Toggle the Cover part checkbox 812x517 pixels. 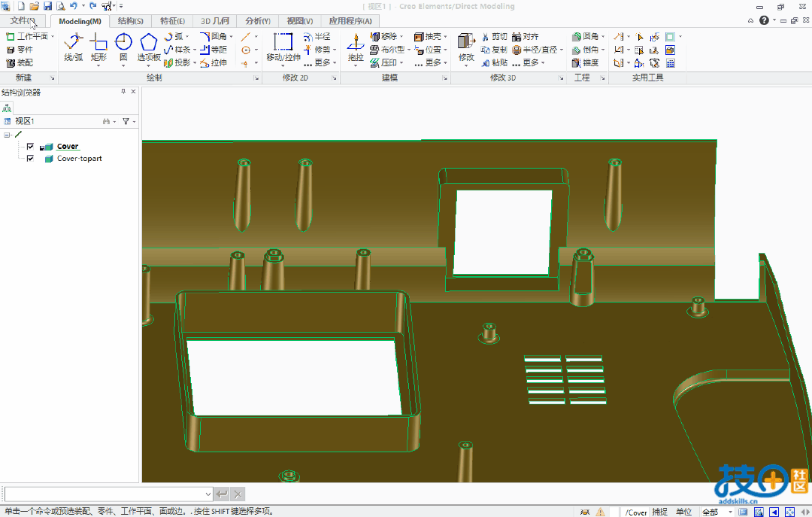[30, 146]
